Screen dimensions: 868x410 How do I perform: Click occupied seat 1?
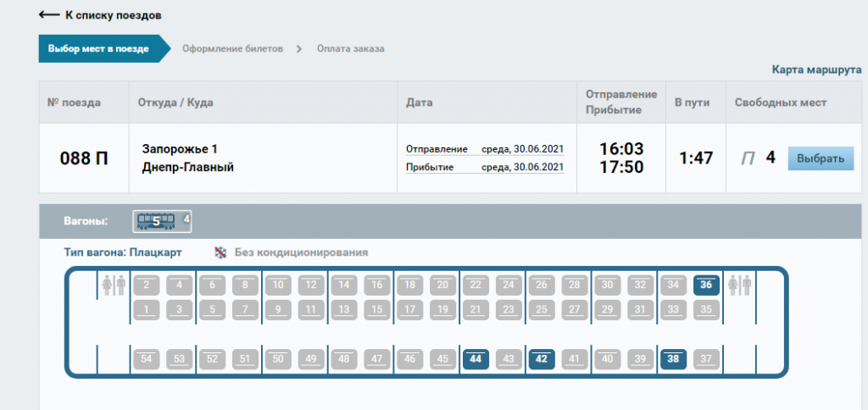146,310
